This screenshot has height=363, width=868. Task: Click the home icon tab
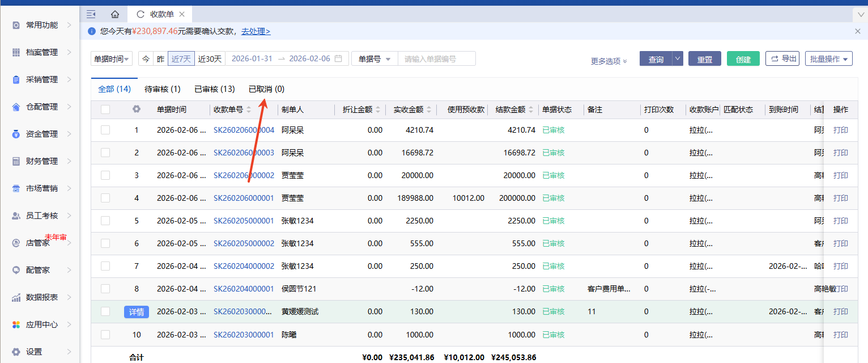[x=115, y=14]
